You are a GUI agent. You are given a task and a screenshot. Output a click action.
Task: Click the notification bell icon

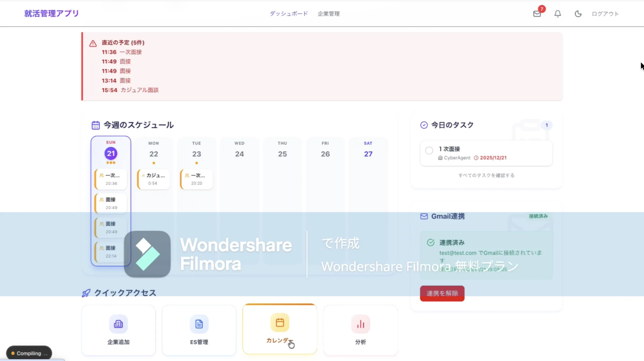pos(558,13)
